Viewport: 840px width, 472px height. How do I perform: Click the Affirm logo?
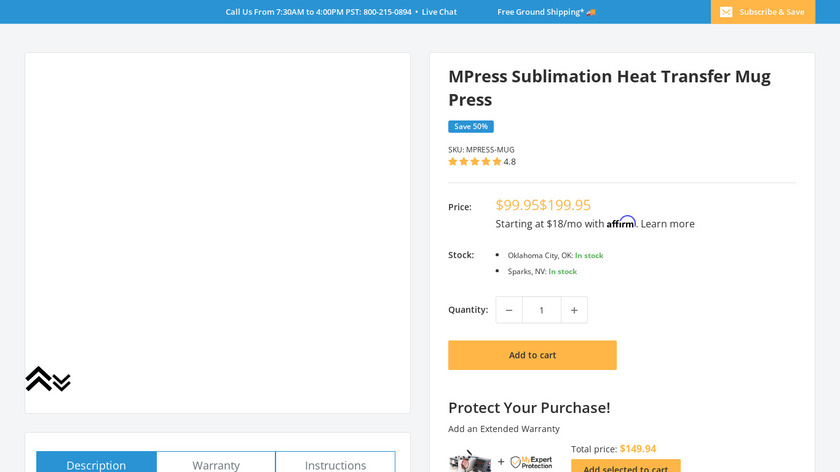(x=621, y=222)
